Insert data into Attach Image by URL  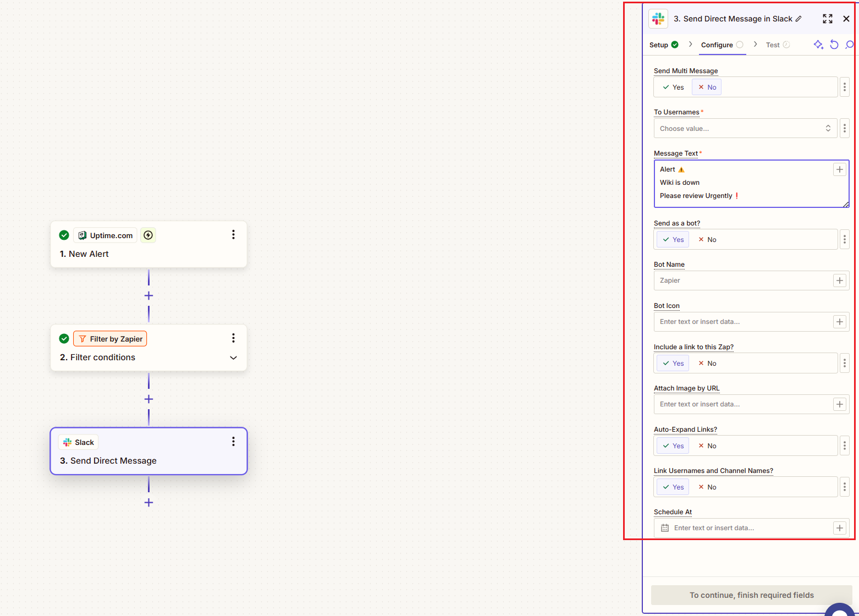pyautogui.click(x=840, y=404)
